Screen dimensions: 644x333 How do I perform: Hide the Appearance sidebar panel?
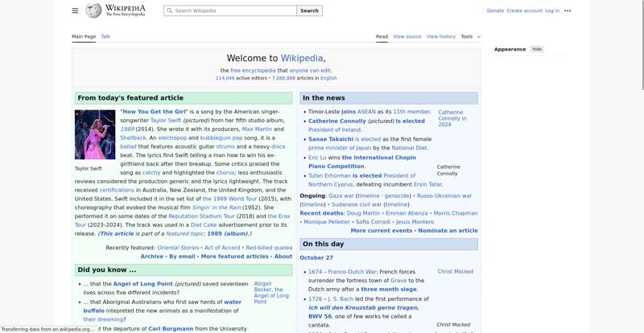[x=537, y=49]
